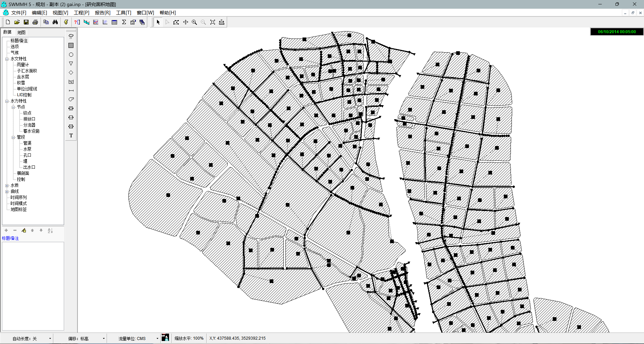The height and width of the screenshot is (344, 644).
Task: Create a scatter plot from the toolbar
Action: (x=105, y=22)
